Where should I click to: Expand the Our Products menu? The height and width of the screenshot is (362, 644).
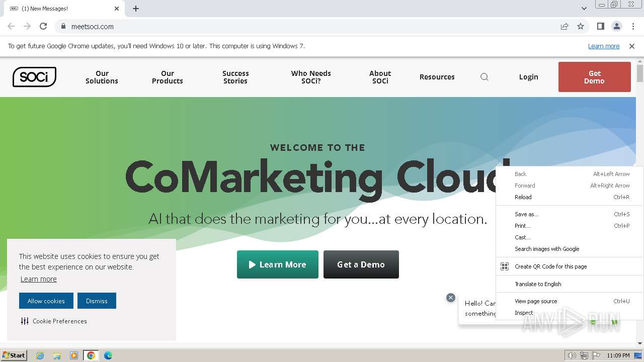pyautogui.click(x=168, y=77)
